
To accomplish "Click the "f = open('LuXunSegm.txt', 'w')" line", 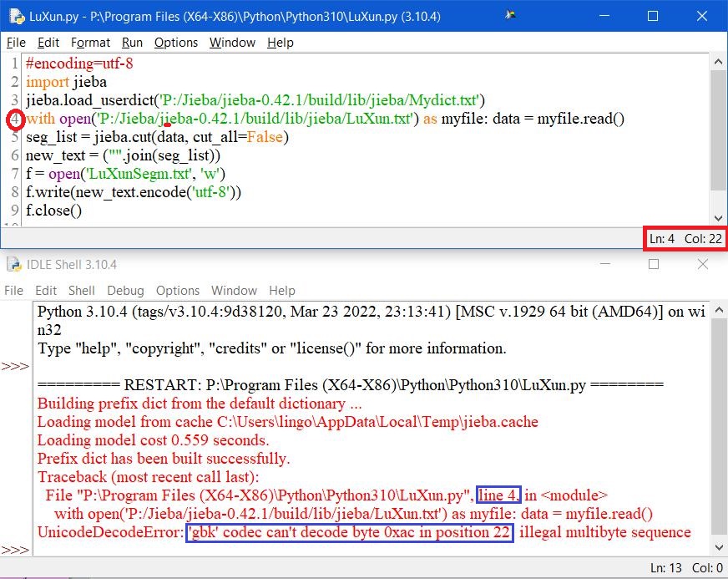I will click(x=126, y=174).
